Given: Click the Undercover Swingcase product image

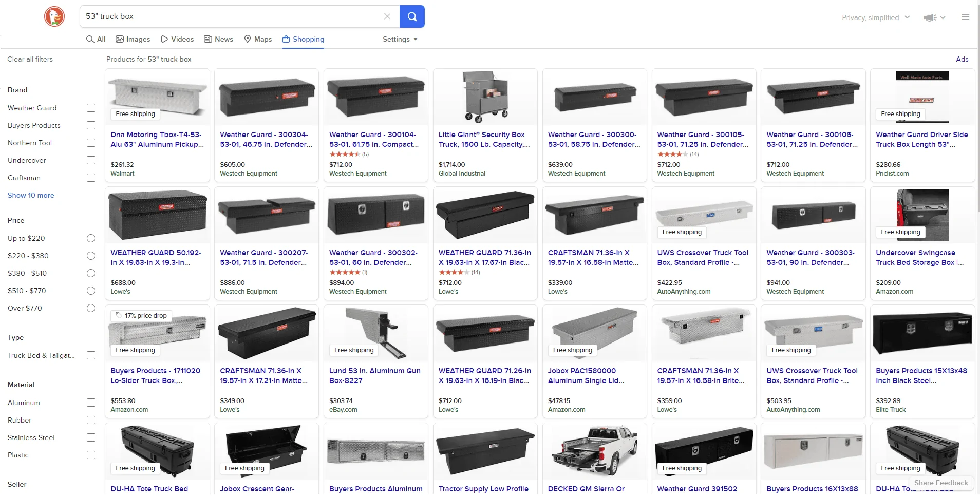Looking at the screenshot, I should click(x=922, y=215).
